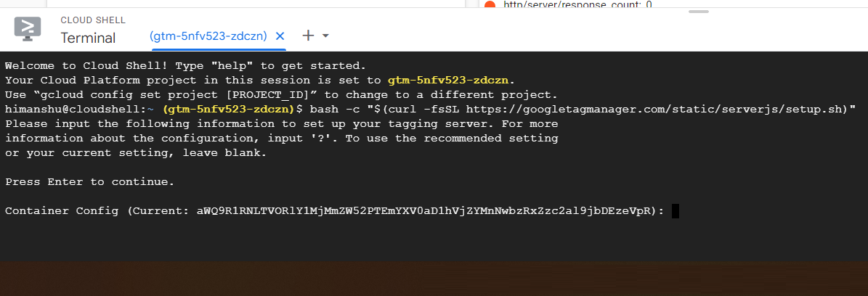
Task: Click the yellow project ID in welcome message
Action: [451, 81]
